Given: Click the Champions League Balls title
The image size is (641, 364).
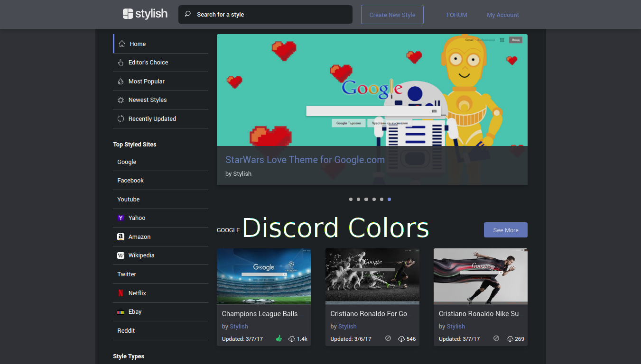Looking at the screenshot, I should [x=260, y=314].
